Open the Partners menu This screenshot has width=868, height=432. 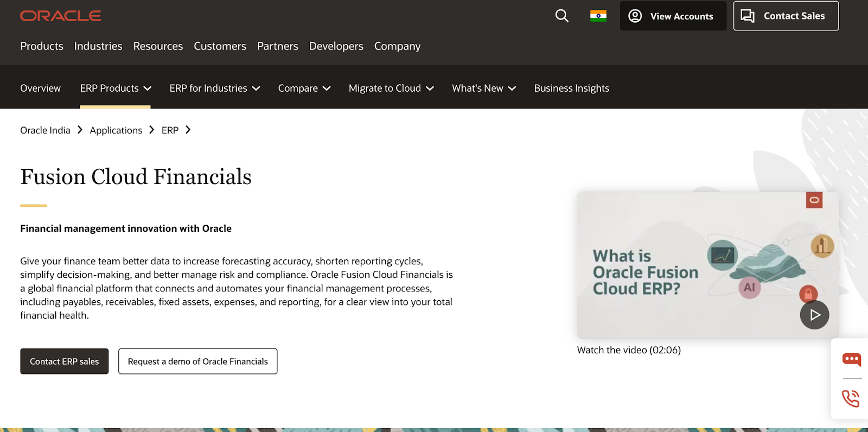[x=278, y=46]
